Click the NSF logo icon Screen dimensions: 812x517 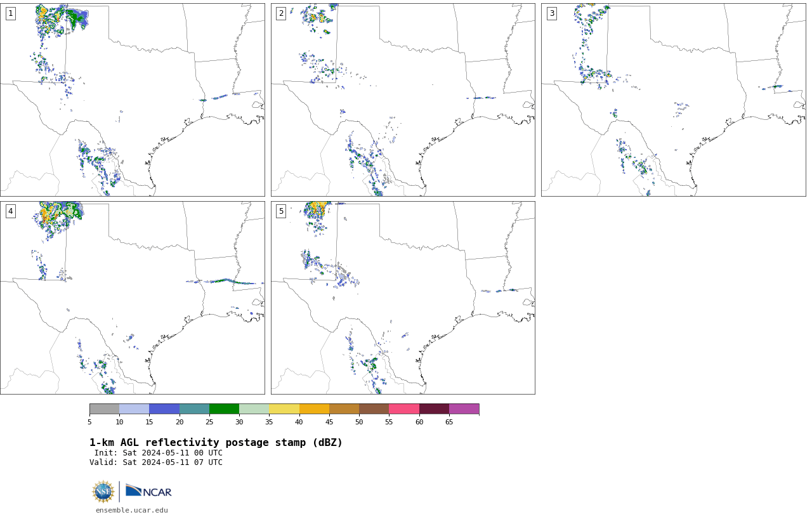click(x=103, y=492)
